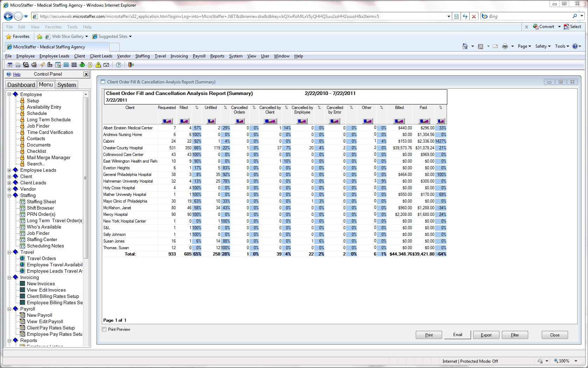
Task: Click the Filter button
Action: coord(515,335)
